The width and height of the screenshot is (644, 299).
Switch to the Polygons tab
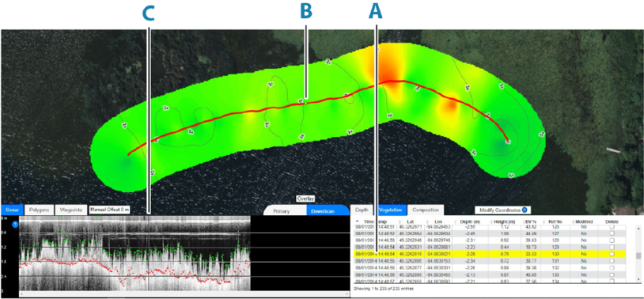(x=38, y=210)
